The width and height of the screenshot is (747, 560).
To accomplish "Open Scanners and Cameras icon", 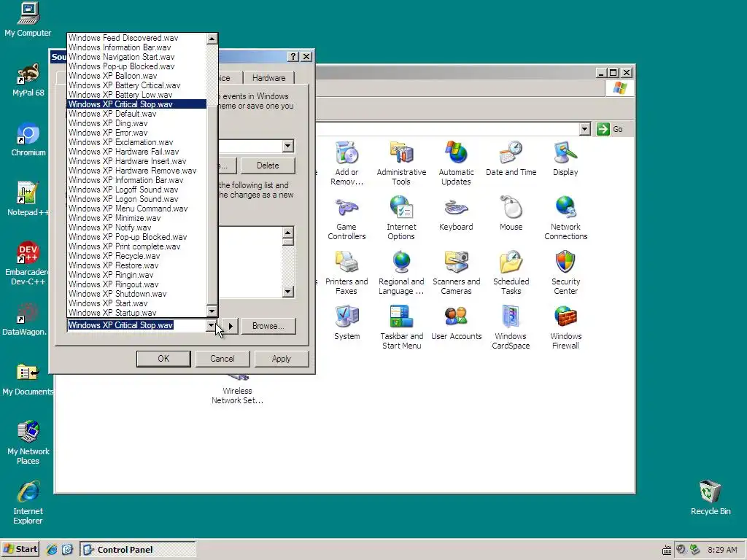I will (456, 273).
